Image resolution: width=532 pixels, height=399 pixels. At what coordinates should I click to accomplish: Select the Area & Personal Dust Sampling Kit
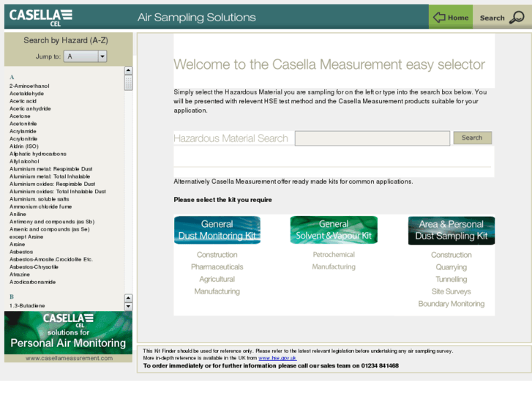[x=451, y=230]
